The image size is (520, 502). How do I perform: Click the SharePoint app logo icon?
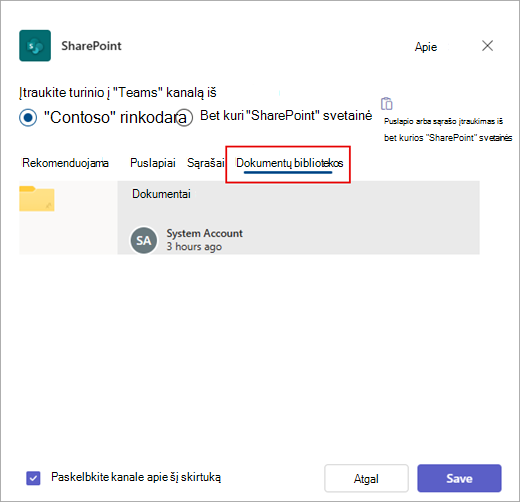[x=35, y=46]
